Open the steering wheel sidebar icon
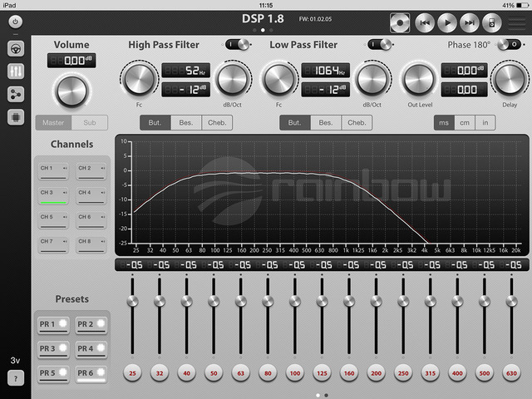Image resolution: width=532 pixels, height=399 pixels. 16,49
